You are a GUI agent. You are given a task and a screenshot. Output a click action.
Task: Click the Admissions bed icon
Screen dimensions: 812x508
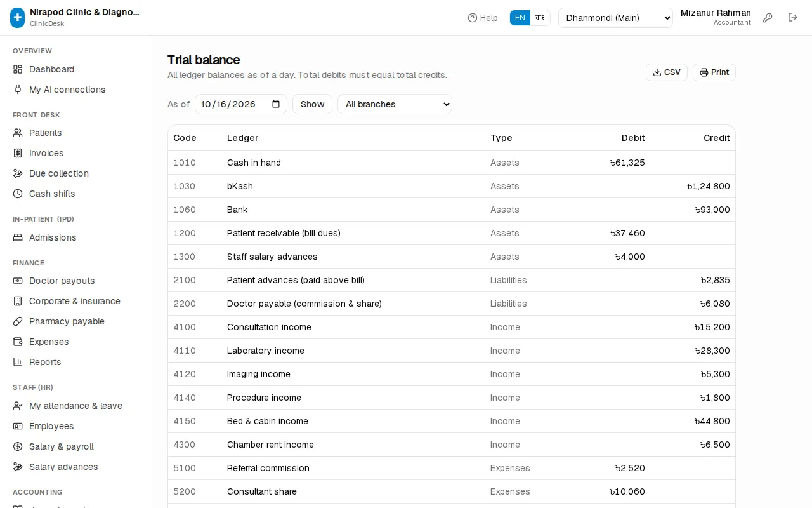pos(18,237)
